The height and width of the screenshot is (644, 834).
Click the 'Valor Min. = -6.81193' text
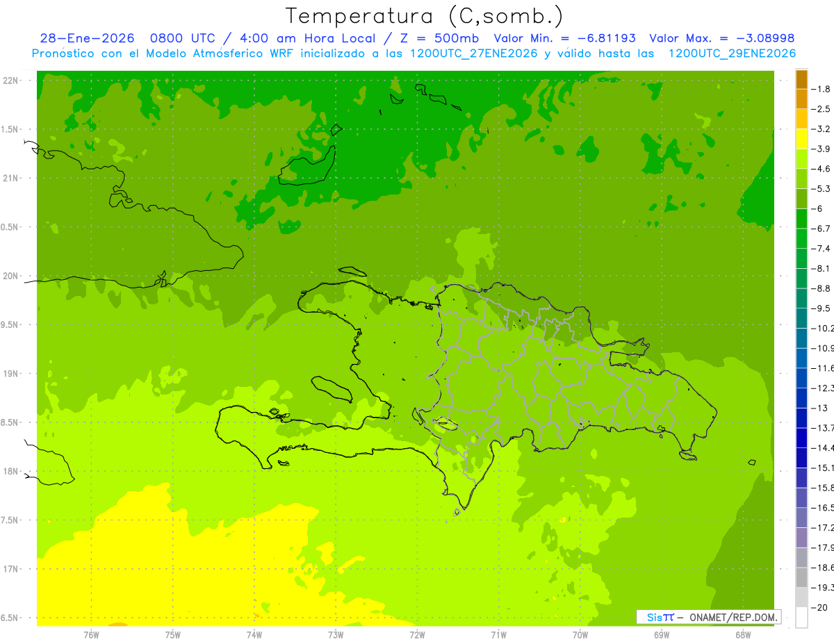(564, 38)
